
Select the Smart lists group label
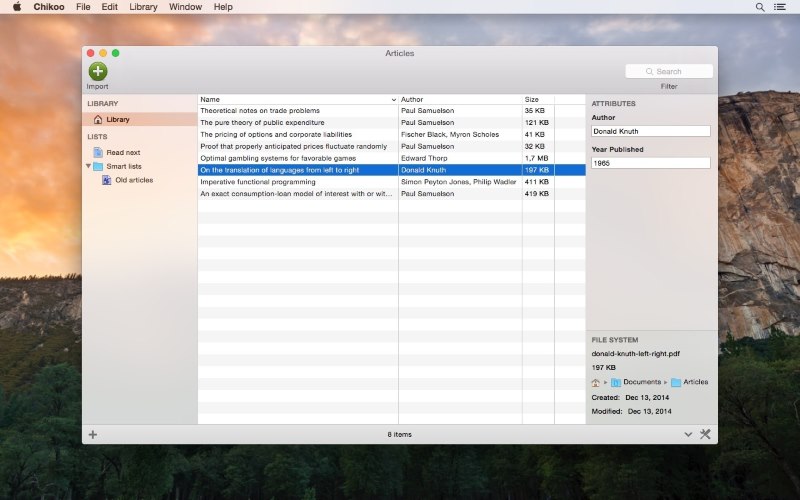pyautogui.click(x=124, y=166)
